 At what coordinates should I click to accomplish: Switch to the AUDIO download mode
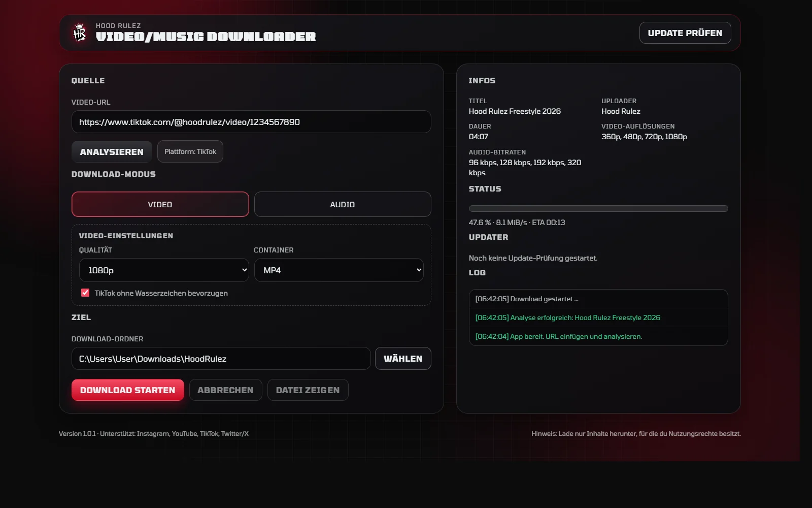point(342,204)
